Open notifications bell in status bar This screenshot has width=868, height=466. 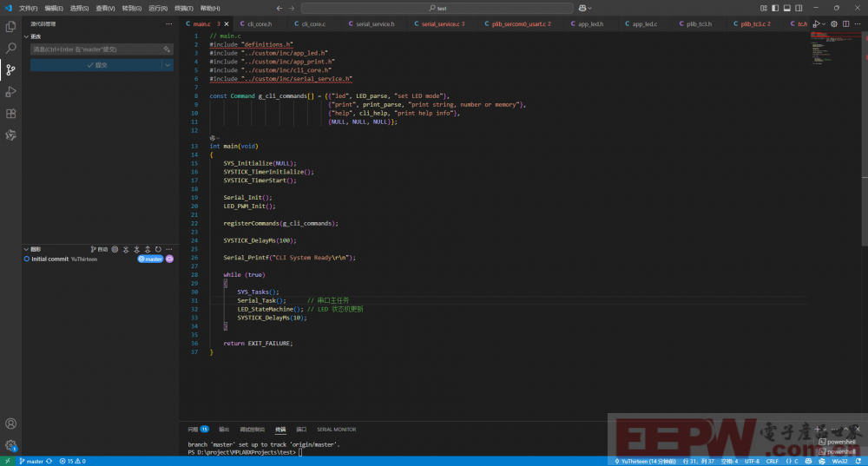[x=858, y=461]
